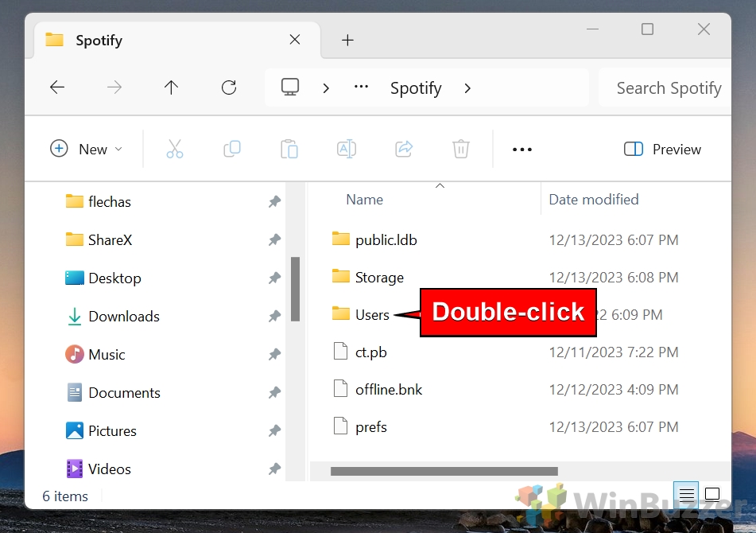
Task: Switch to Large icons view
Action: point(712,494)
